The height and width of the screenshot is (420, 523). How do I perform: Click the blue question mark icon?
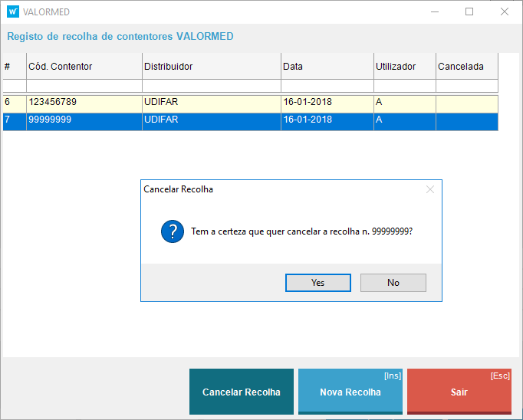172,230
